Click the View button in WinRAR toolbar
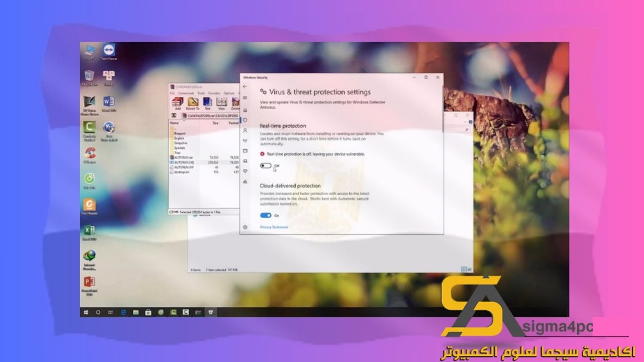This screenshot has height=362, width=644. click(221, 104)
